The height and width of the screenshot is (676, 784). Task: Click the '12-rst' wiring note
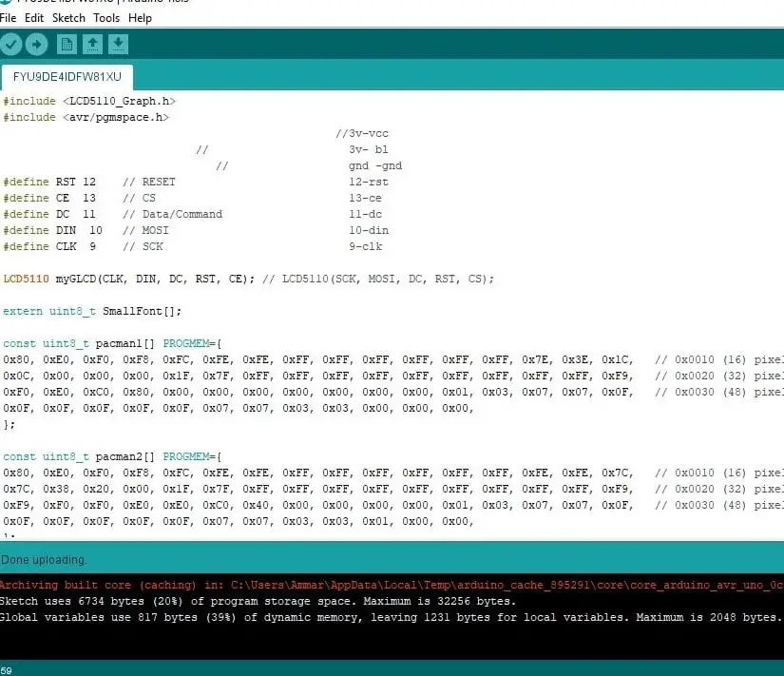369,182
